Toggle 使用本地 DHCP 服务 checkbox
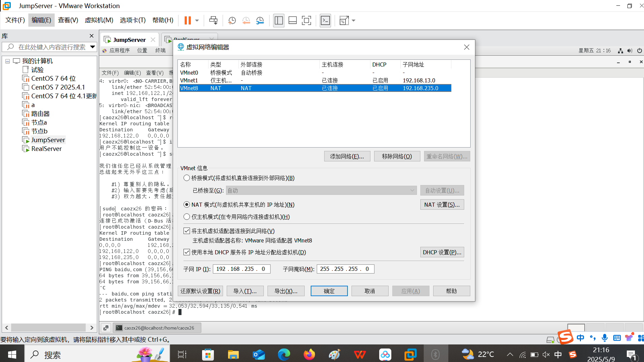644x362 pixels. [x=187, y=252]
